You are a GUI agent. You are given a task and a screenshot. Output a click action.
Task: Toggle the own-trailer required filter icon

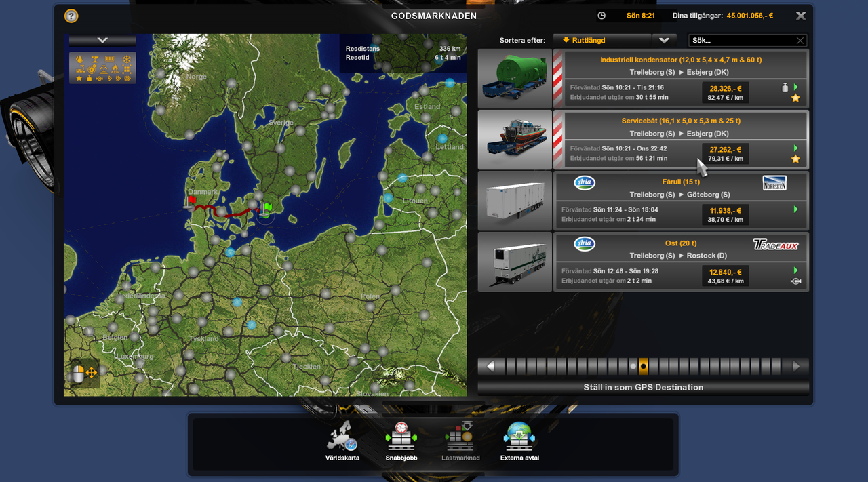pyautogui.click(x=99, y=79)
